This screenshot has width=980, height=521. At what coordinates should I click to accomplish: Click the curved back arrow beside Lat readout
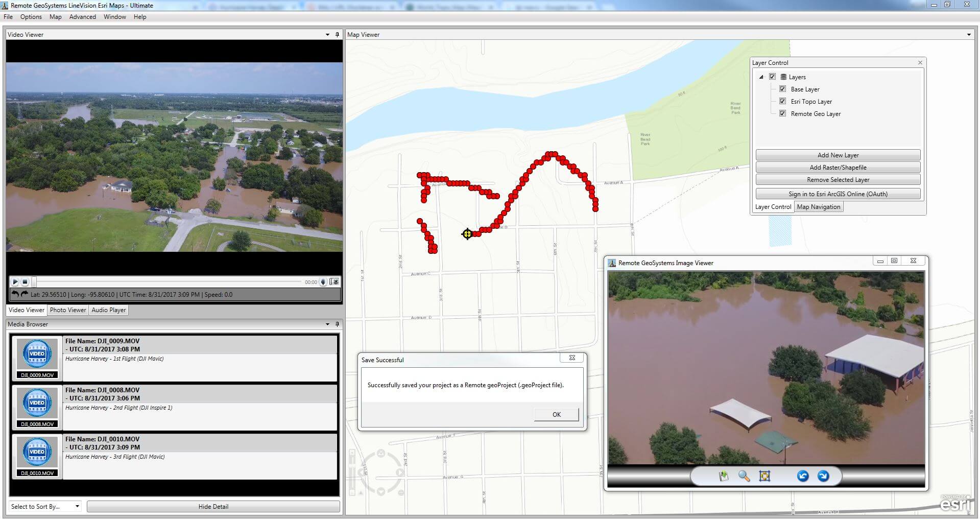[15, 294]
